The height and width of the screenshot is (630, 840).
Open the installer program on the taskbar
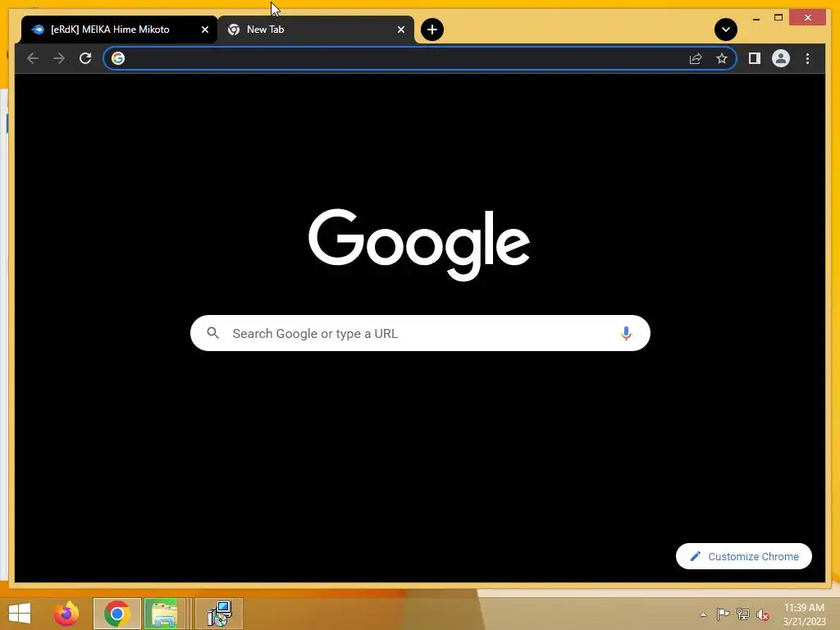coord(219,614)
